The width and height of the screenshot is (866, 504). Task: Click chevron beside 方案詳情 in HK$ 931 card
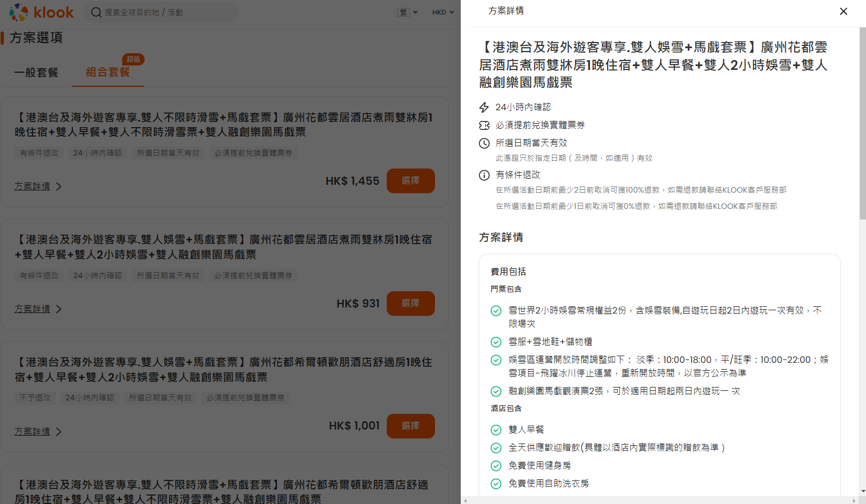(x=59, y=309)
